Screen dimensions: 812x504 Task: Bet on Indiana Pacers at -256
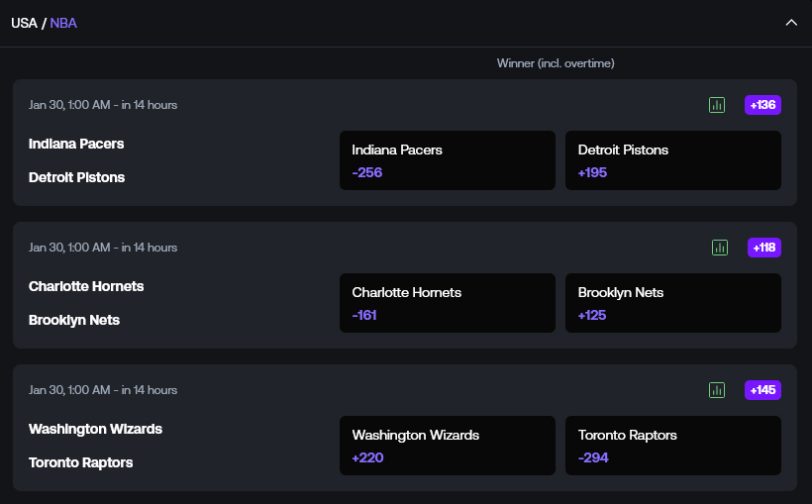pyautogui.click(x=448, y=160)
